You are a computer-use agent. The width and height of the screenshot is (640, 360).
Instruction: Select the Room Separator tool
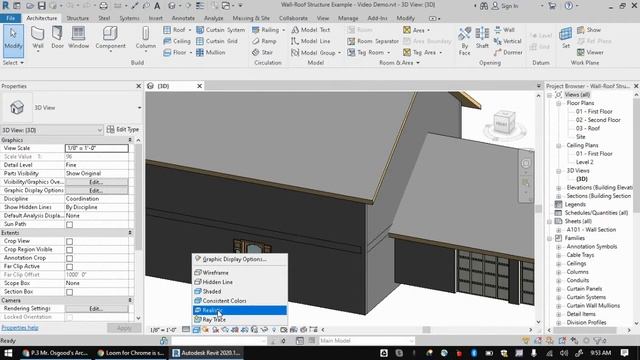(x=373, y=41)
